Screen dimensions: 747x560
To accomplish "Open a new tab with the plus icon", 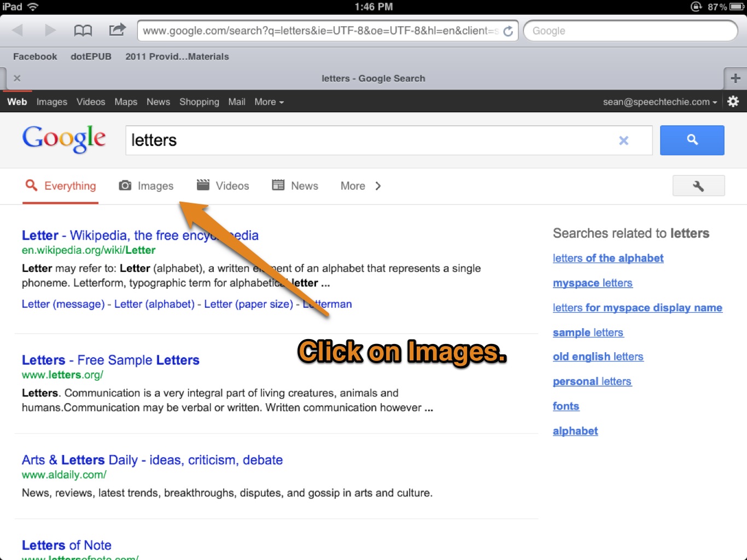I will 736,78.
